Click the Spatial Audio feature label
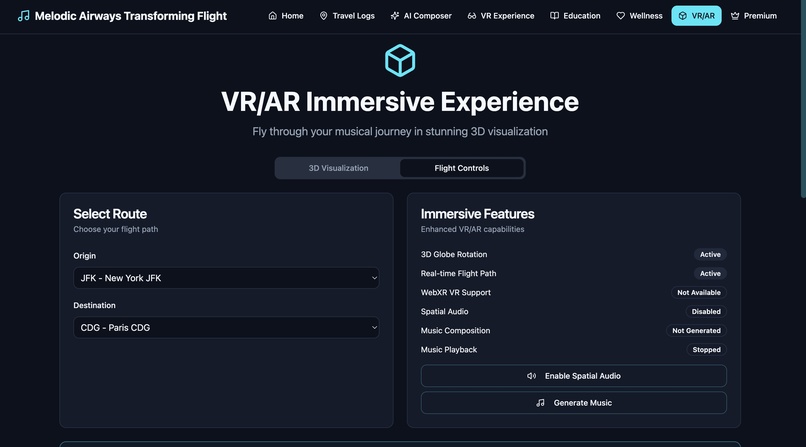The height and width of the screenshot is (447, 806). coord(444,311)
